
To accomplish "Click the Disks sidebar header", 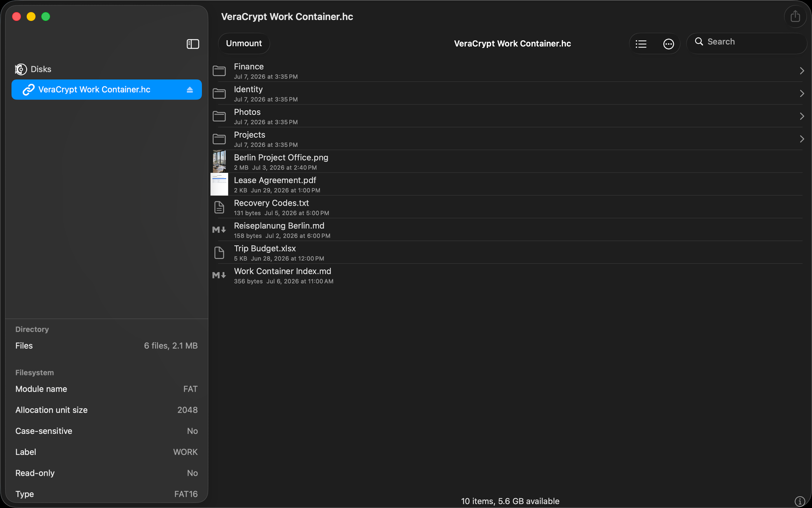I will click(41, 69).
